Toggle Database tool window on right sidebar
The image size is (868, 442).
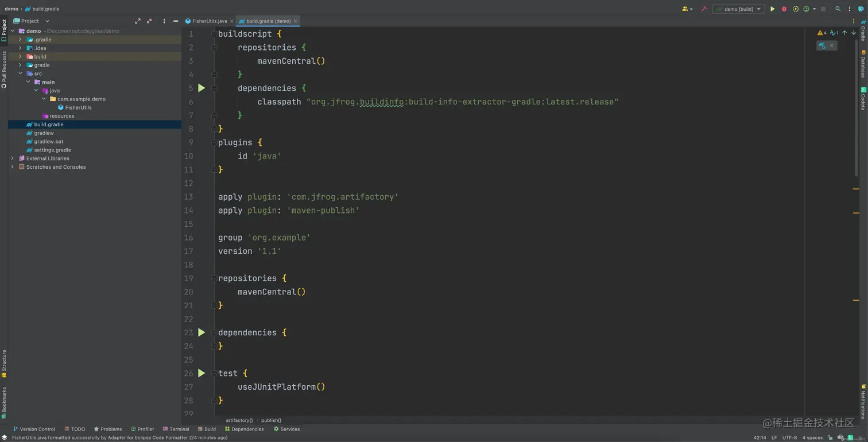(x=863, y=63)
